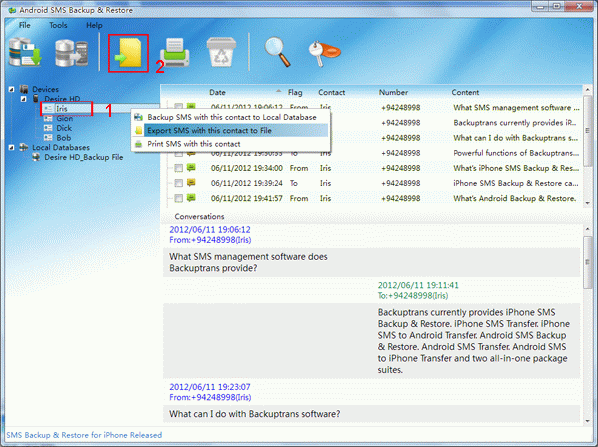Click conversations pane scrollbar down arrow

(588, 421)
